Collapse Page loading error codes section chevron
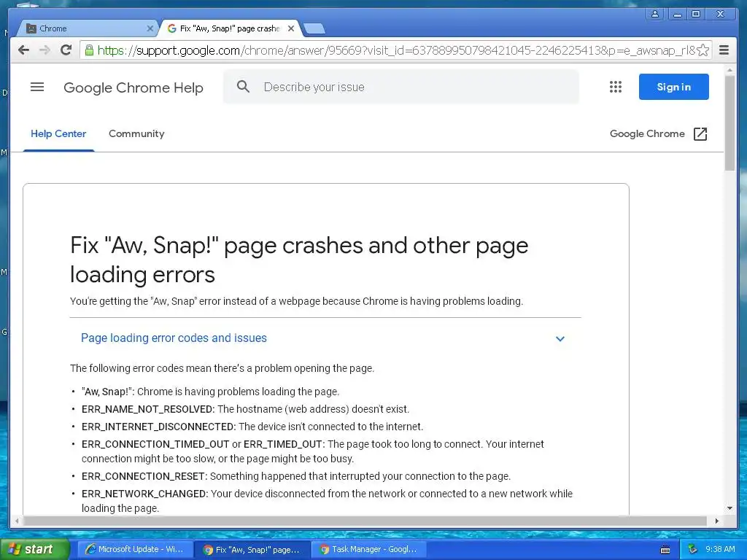 [x=560, y=338]
